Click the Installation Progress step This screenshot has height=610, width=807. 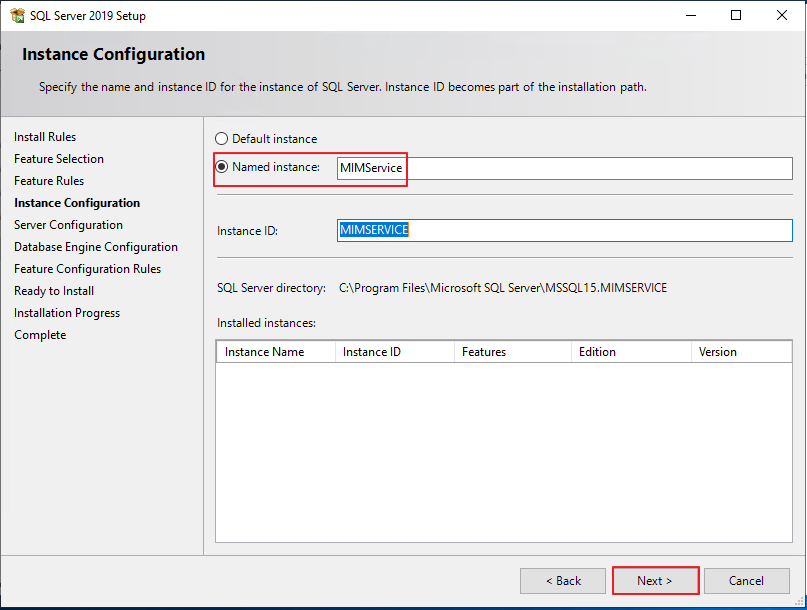pyautogui.click(x=67, y=313)
